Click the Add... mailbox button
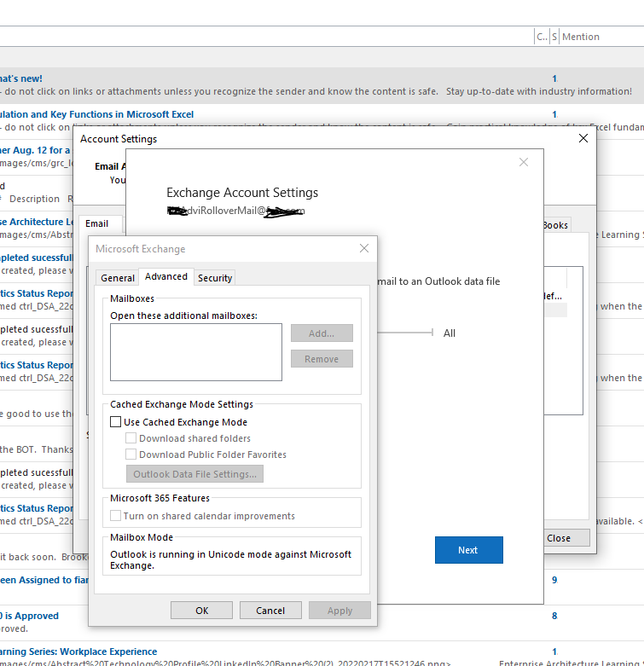 322,333
